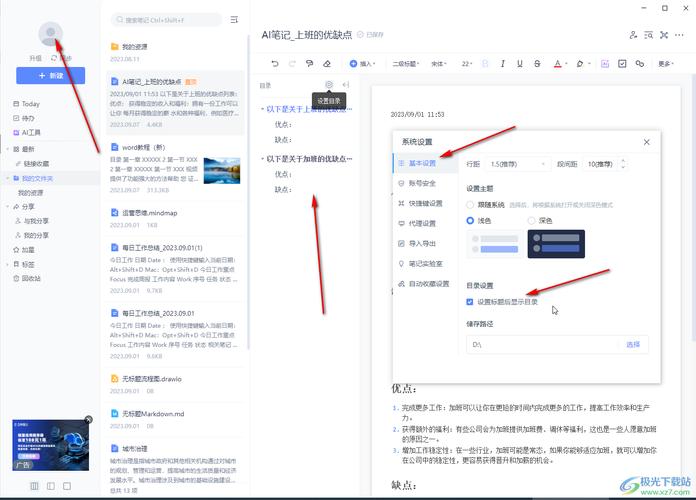Click the storage path Select link
The image size is (696, 500).
click(633, 345)
